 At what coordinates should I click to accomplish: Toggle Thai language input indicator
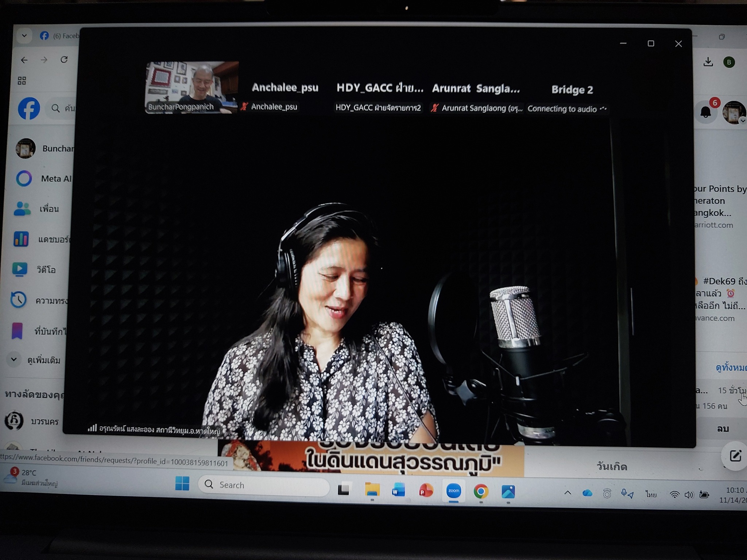[x=651, y=494]
